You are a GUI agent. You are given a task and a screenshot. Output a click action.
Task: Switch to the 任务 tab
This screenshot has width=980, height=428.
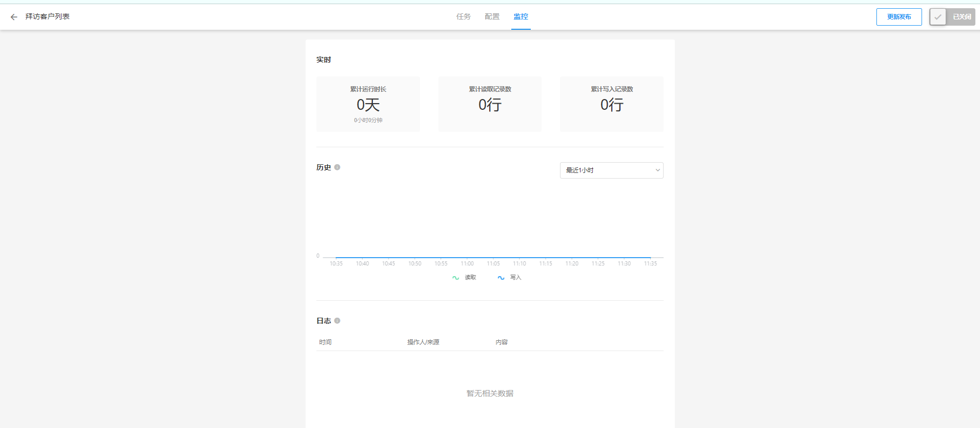pos(464,17)
